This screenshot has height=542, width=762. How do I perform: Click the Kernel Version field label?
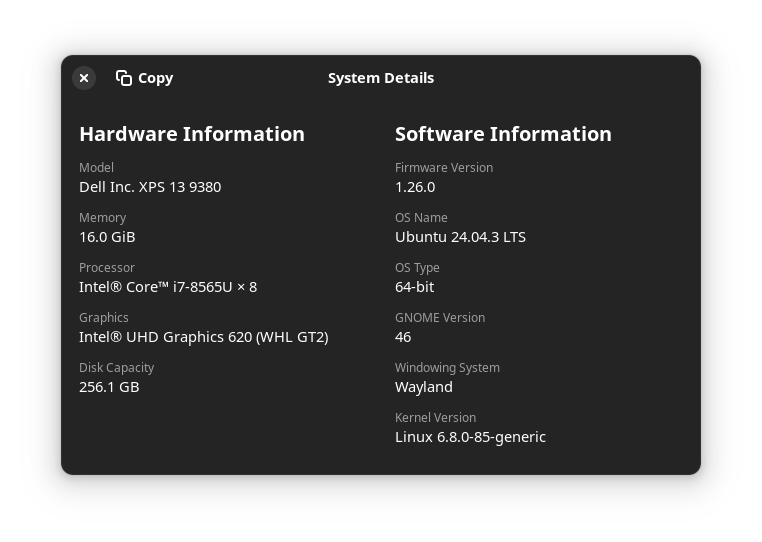pyautogui.click(x=435, y=418)
